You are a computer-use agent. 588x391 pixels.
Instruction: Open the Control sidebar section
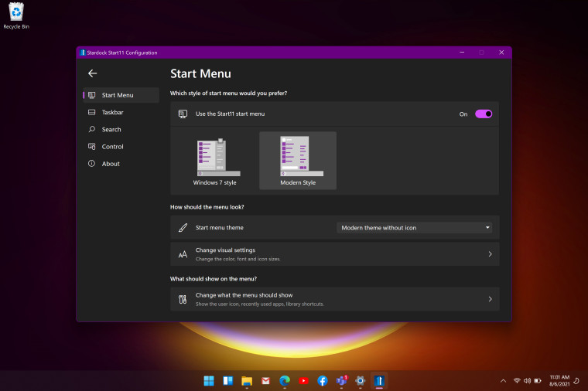121,147
